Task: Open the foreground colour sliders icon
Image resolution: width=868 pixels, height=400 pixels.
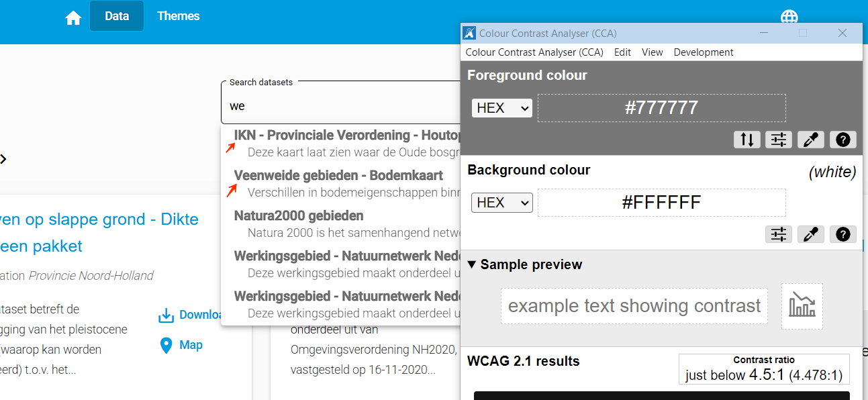Action: (x=779, y=140)
